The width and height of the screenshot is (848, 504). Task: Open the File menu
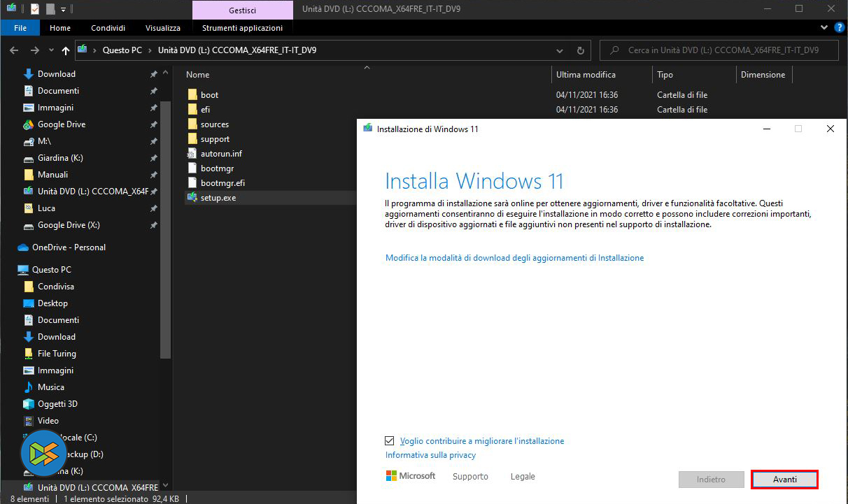pos(20,28)
